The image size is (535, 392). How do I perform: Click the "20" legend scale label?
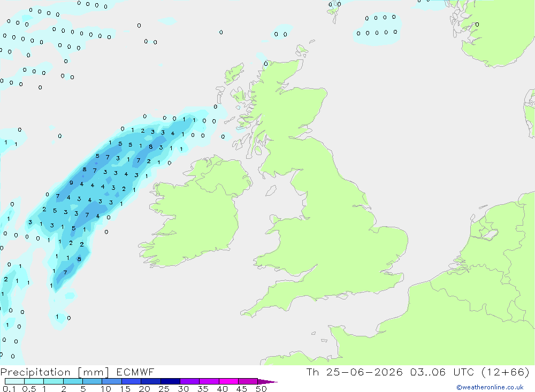click(144, 389)
